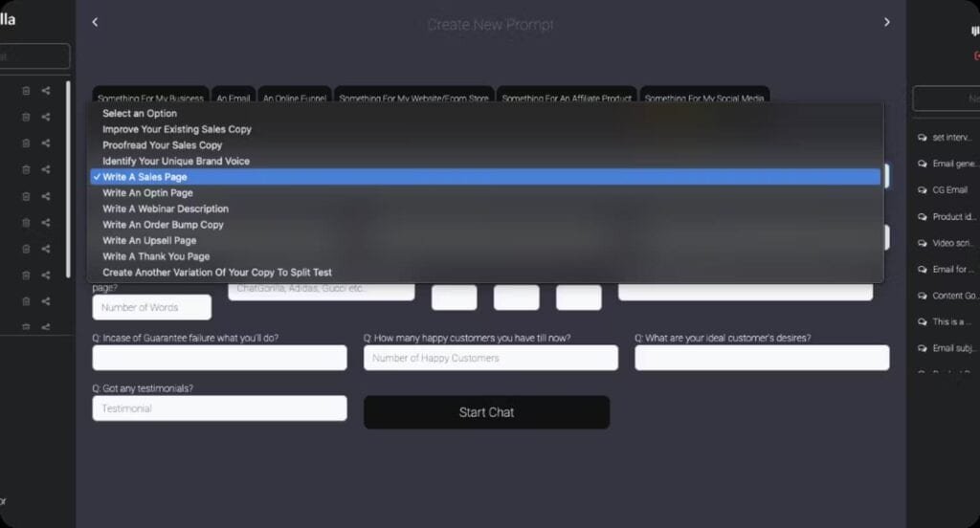Delete the topmost chat in left sidebar

click(x=26, y=91)
